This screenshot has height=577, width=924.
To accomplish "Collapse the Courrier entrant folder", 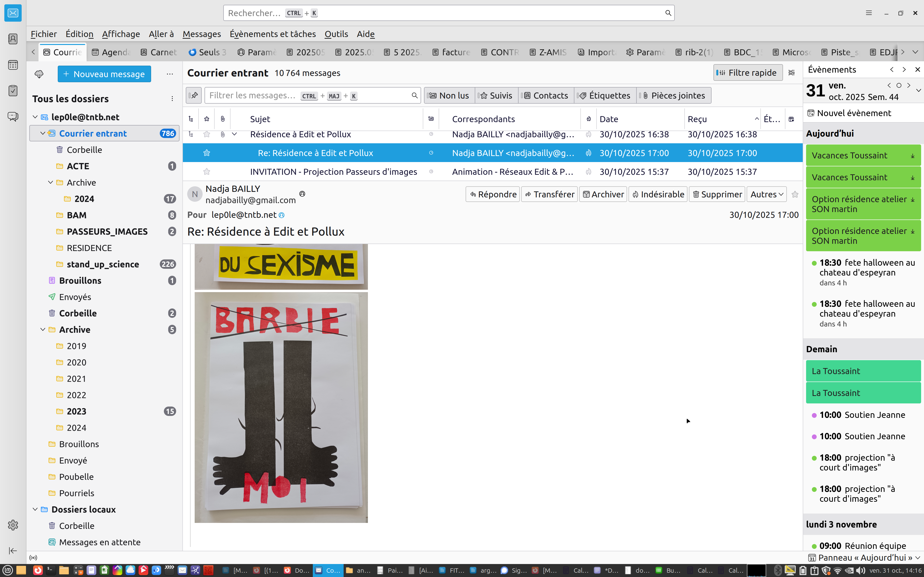I will click(43, 134).
